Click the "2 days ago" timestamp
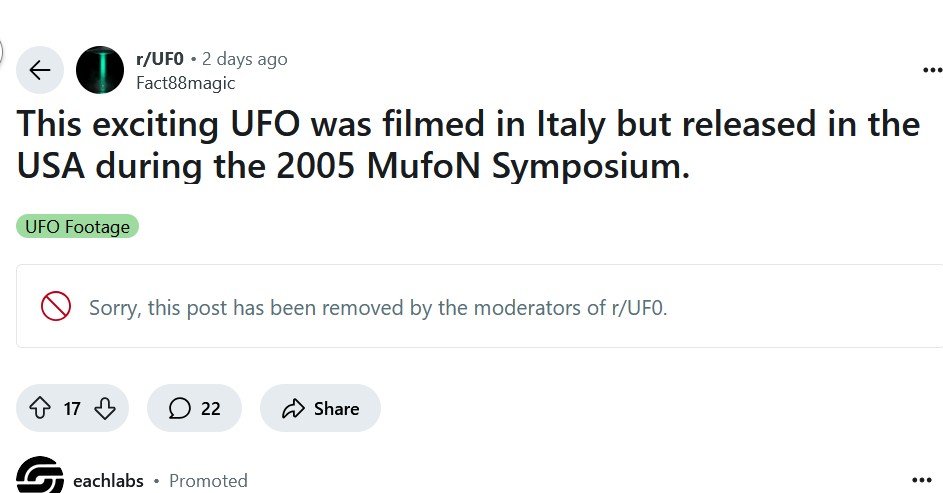Image resolution: width=943 pixels, height=493 pixels. (245, 59)
